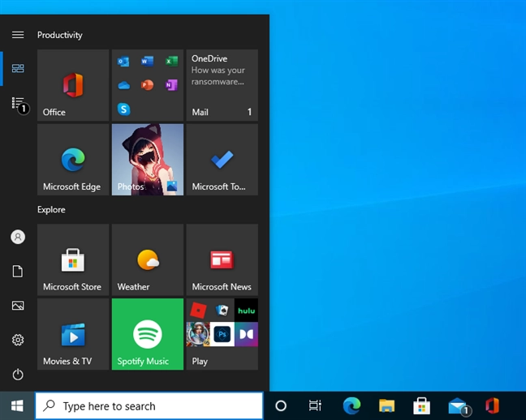
Task: Open Cortana from the taskbar circle
Action: coord(281,406)
